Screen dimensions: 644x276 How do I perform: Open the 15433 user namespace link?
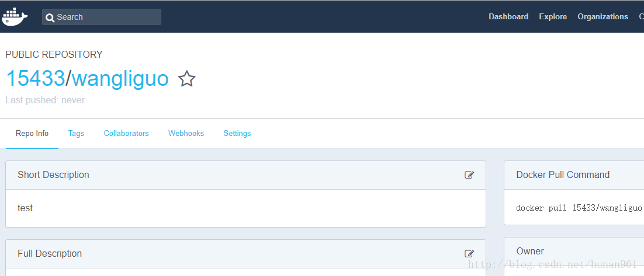35,79
